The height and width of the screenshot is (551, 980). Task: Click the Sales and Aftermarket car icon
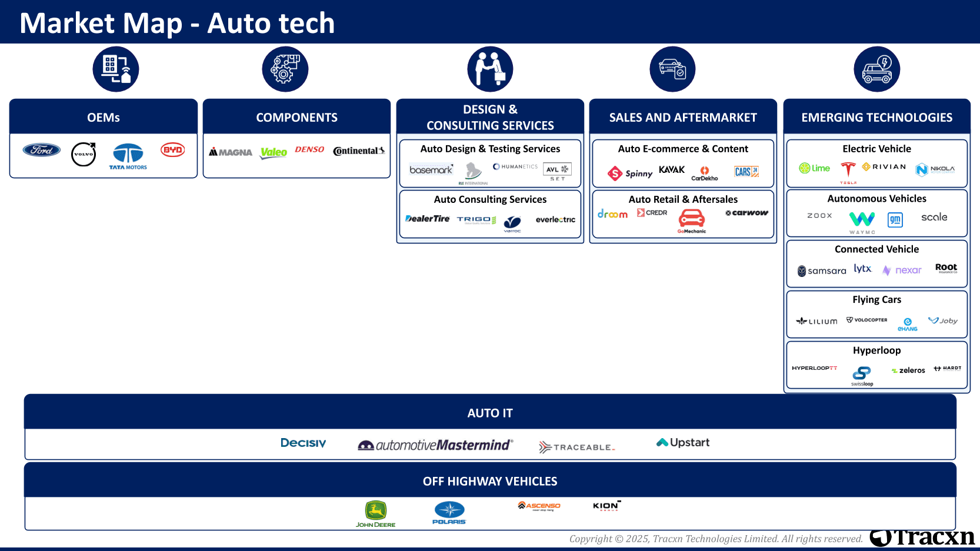672,69
